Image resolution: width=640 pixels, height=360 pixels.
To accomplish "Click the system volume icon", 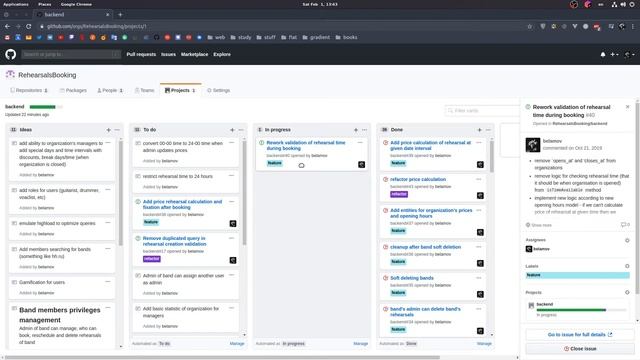I will tap(623, 4).
